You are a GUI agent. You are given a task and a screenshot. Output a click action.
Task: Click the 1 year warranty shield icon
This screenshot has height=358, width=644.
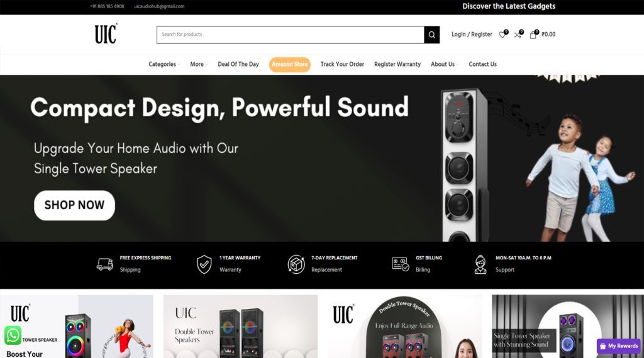tap(204, 264)
